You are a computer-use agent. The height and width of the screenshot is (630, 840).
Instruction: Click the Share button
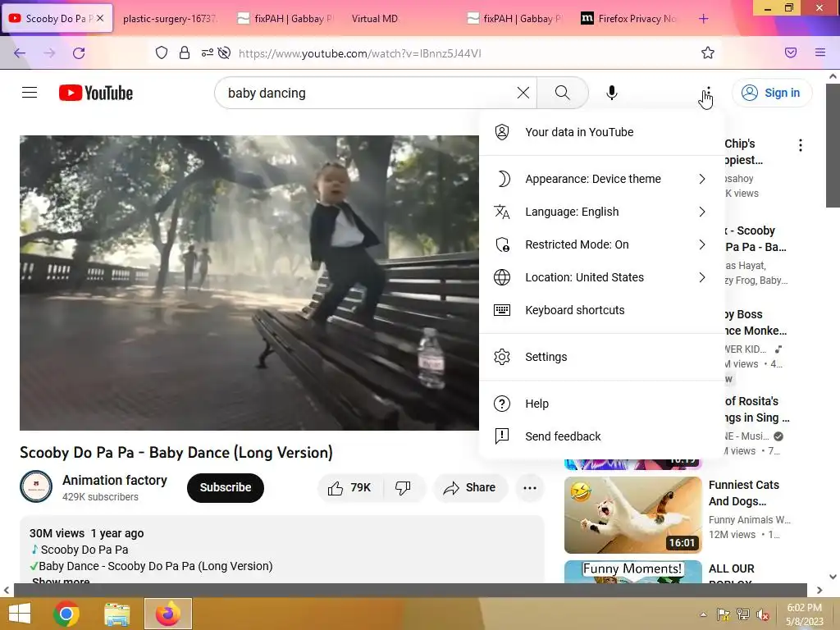pos(470,487)
